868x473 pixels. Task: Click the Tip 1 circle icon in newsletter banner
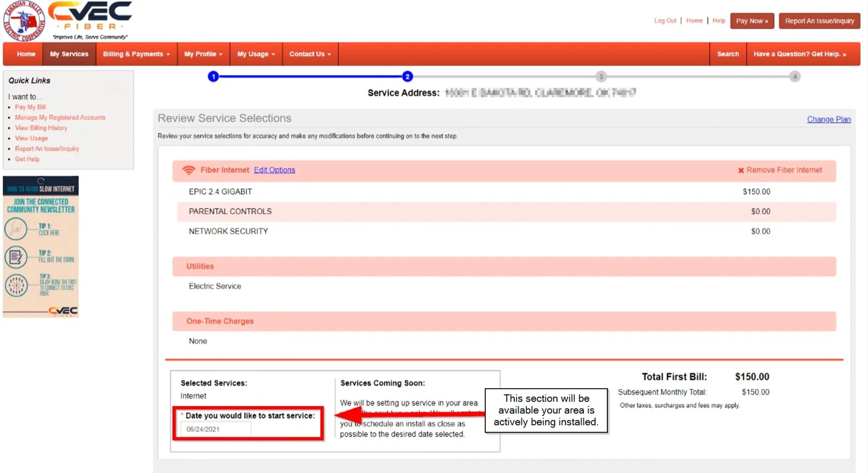(x=15, y=229)
